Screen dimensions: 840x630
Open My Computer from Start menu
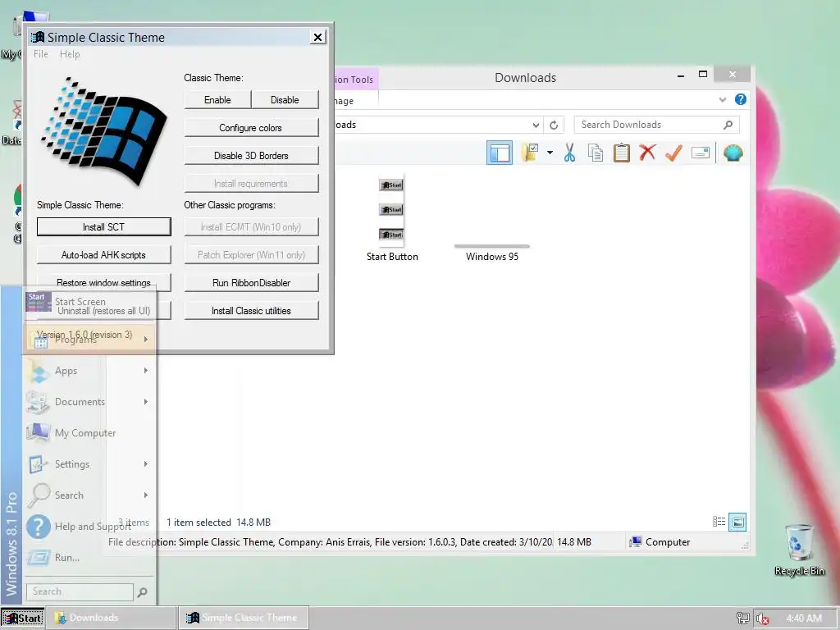pyautogui.click(x=90, y=433)
